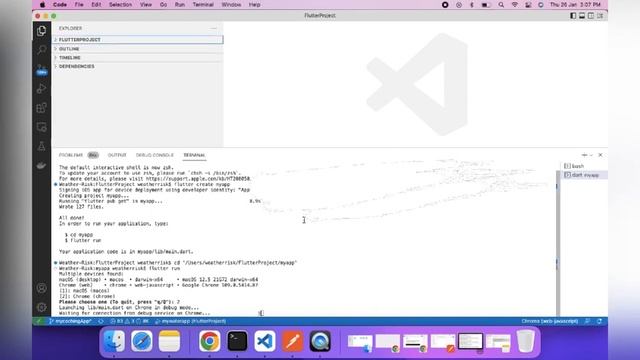The width and height of the screenshot is (640, 360).
Task: Open Safari from the Dock
Action: pyautogui.click(x=142, y=341)
